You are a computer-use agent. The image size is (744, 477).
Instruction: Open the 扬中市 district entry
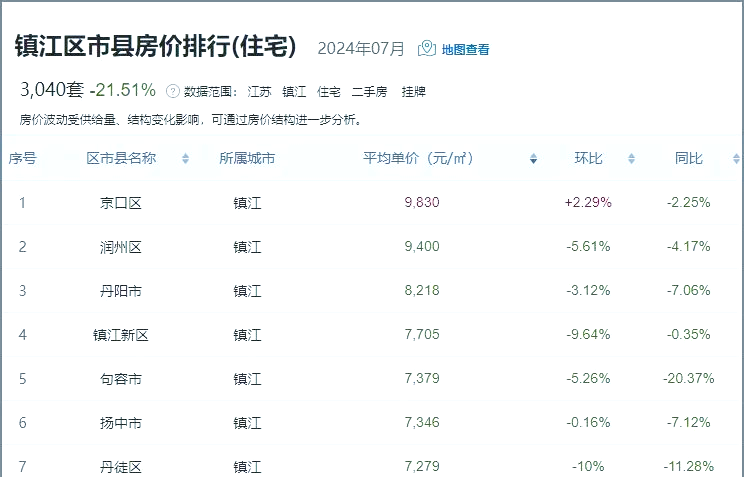(121, 423)
